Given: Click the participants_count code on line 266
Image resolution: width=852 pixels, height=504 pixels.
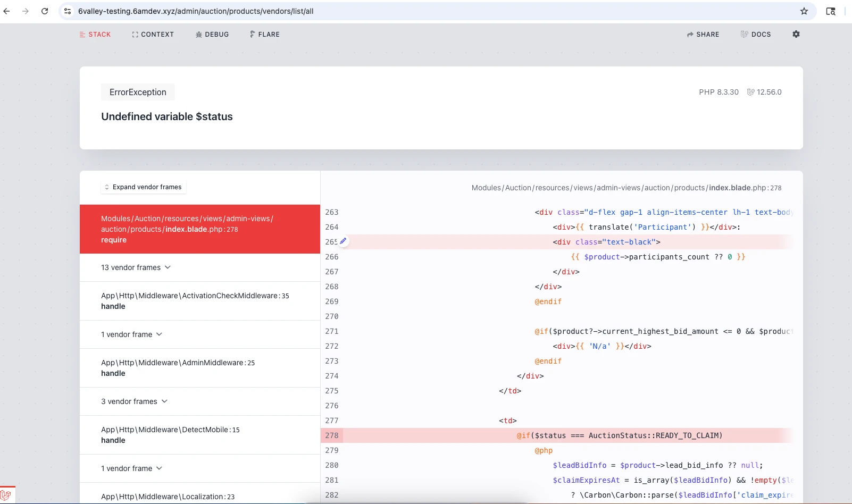Looking at the screenshot, I should pos(658,257).
